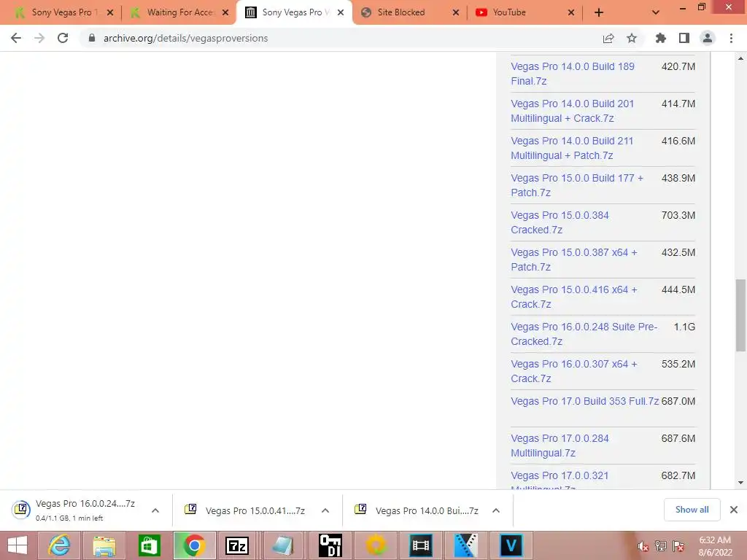Image resolution: width=747 pixels, height=560 pixels.
Task: Bookmark this page with the star
Action: click(632, 38)
